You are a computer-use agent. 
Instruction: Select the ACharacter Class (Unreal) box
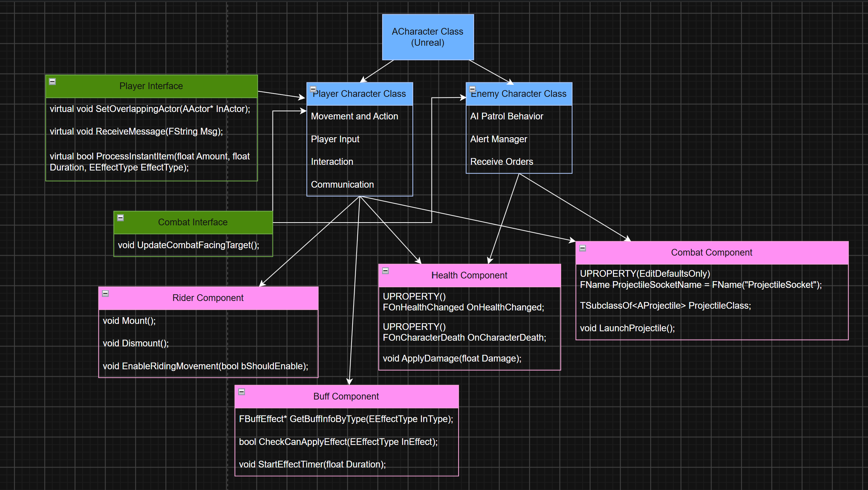tap(428, 37)
